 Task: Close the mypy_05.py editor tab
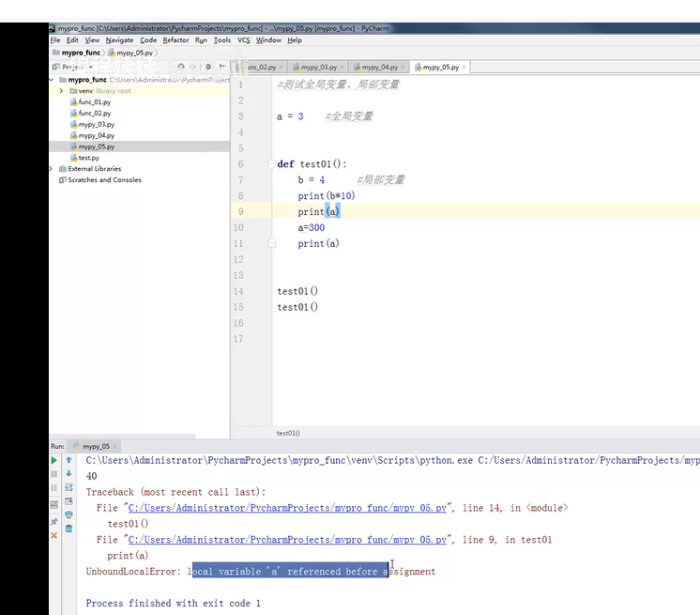click(x=464, y=67)
